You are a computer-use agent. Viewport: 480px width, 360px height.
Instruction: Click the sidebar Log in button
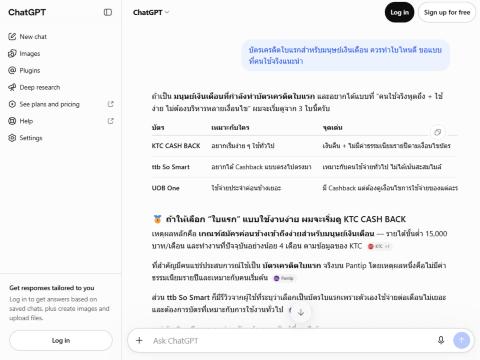click(61, 340)
